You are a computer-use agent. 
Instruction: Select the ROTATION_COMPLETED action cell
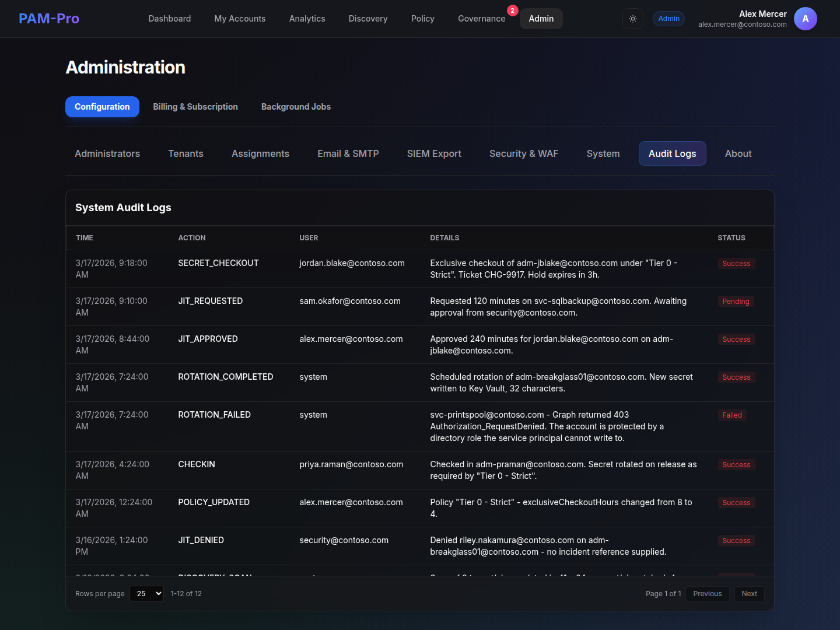pyautogui.click(x=226, y=377)
